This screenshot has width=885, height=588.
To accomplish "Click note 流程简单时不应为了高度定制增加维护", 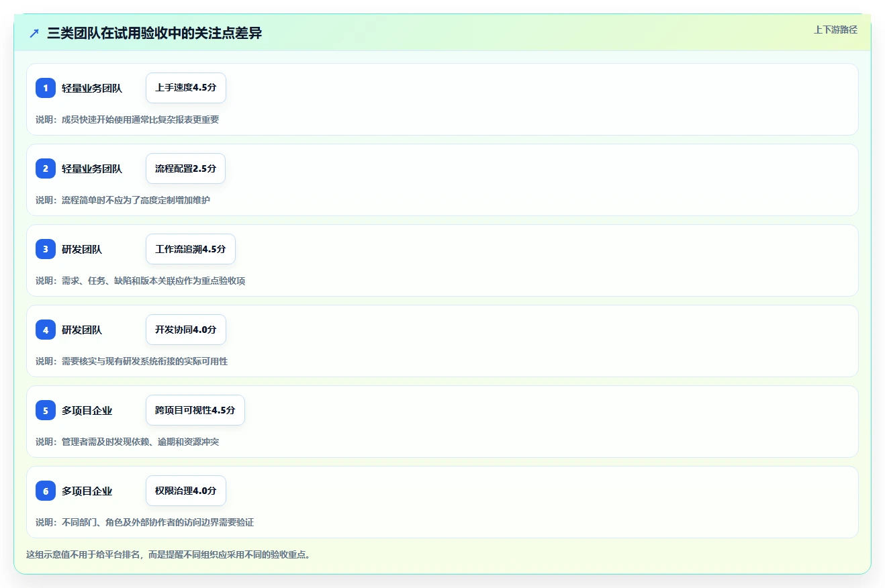I will click(136, 200).
